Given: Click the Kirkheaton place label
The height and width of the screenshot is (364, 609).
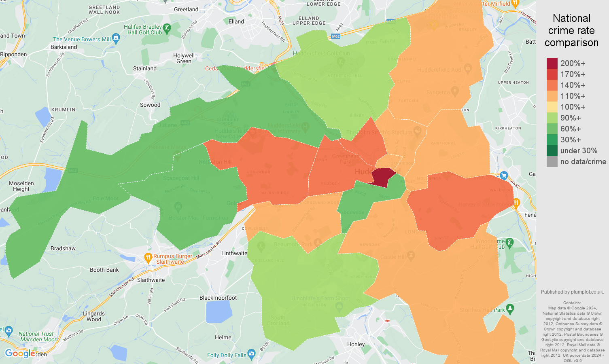Looking at the screenshot, I should tap(508, 128).
